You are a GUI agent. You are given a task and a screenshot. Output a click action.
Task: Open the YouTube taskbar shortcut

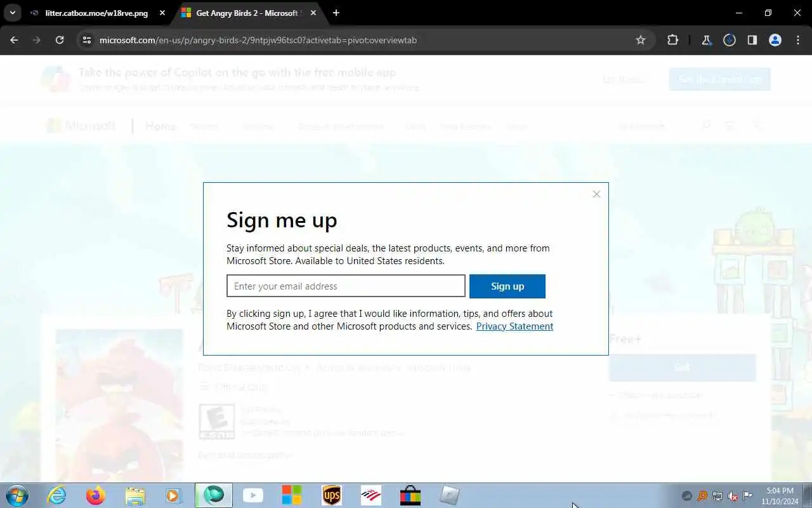click(253, 495)
